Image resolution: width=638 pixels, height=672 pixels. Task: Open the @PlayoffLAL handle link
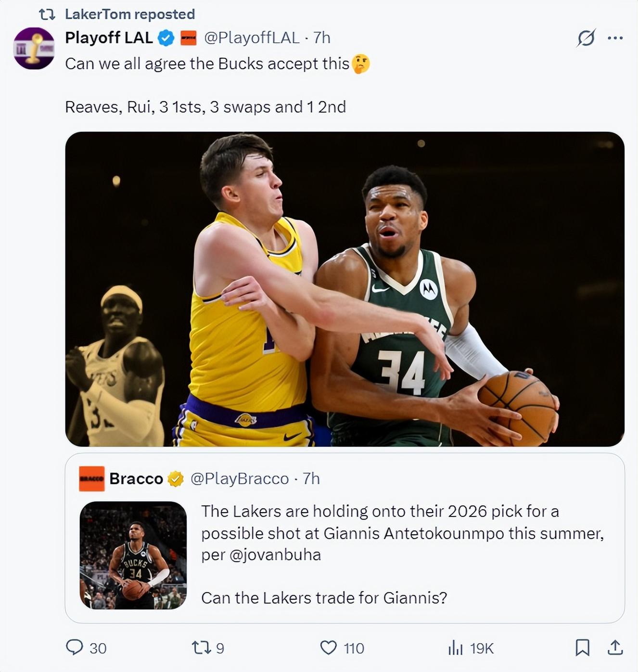click(x=252, y=38)
